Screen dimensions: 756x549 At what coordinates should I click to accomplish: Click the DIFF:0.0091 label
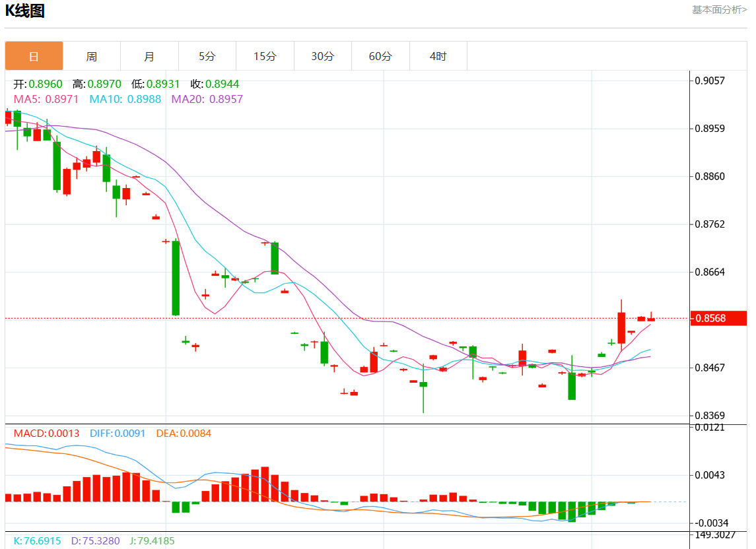tap(118, 434)
